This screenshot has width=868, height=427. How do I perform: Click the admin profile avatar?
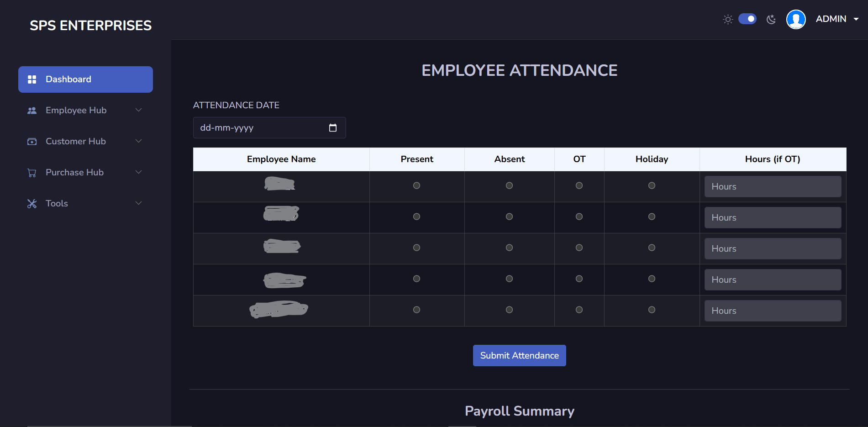(x=796, y=19)
